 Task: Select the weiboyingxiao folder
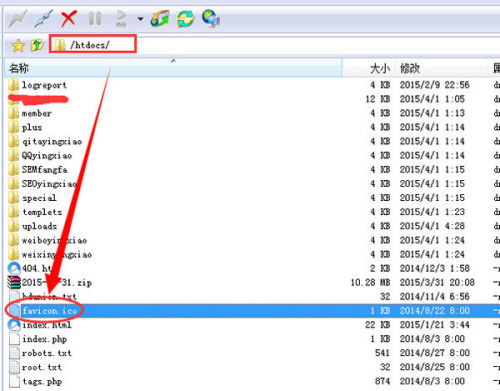[54, 240]
